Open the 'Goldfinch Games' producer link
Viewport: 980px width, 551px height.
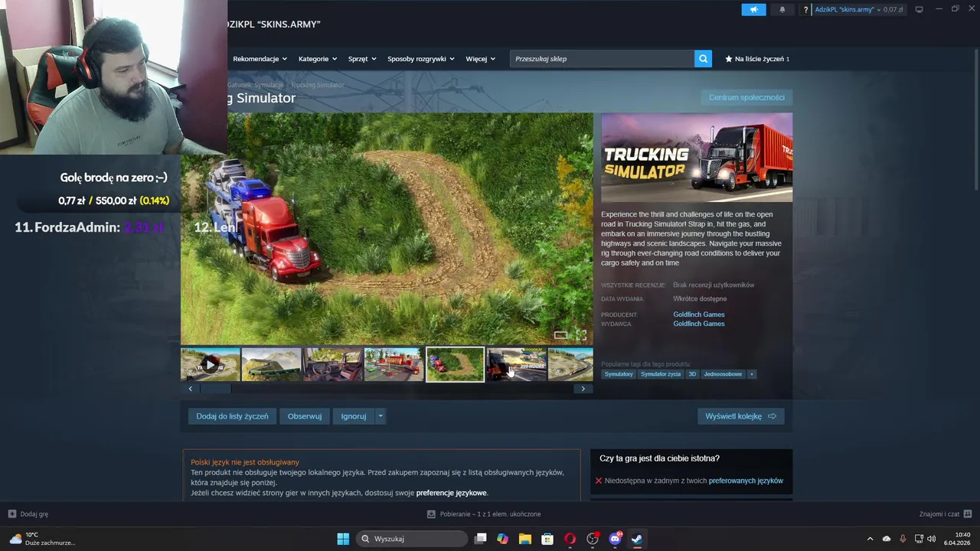pos(698,315)
